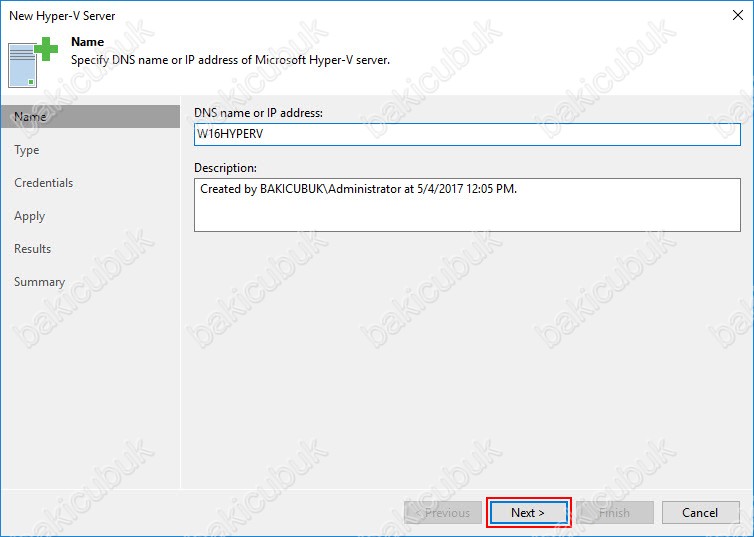Close the New Hyper-V Server dialog
The image size is (754, 537).
tap(738, 15)
